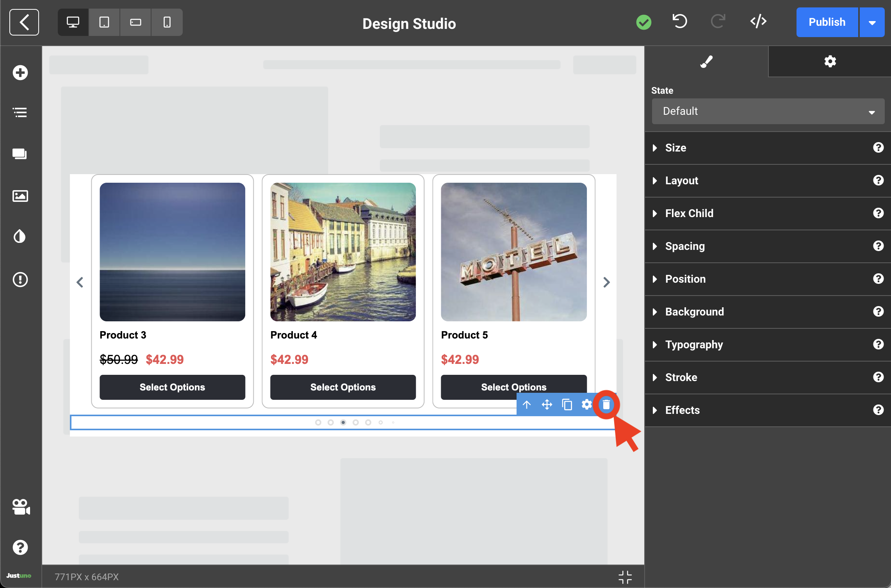Switch to mobile phone preview
The height and width of the screenshot is (588, 891).
point(167,22)
